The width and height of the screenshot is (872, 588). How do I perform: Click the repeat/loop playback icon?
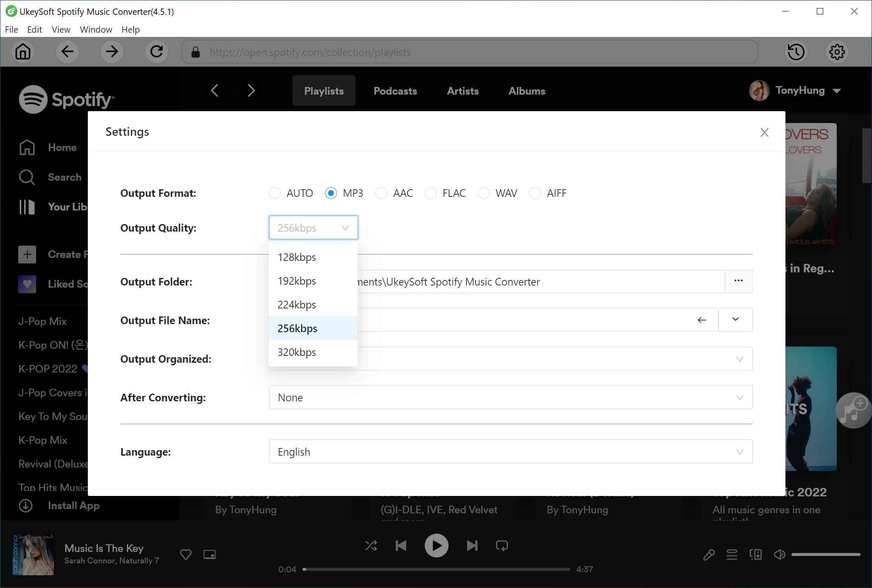click(x=502, y=545)
